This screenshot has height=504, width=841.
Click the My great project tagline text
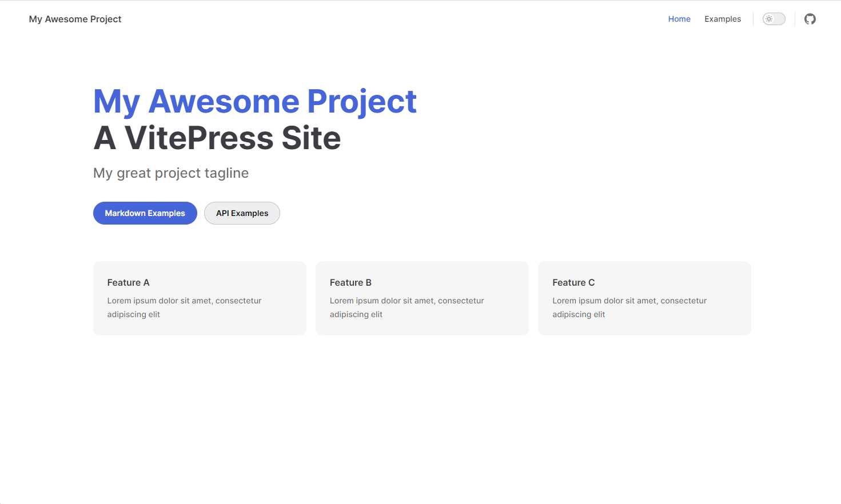[x=171, y=173]
